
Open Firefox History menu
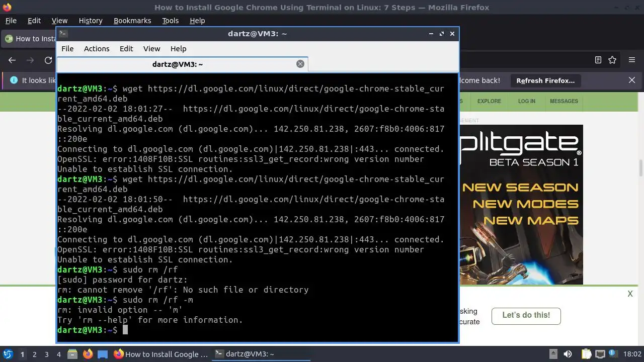click(91, 21)
